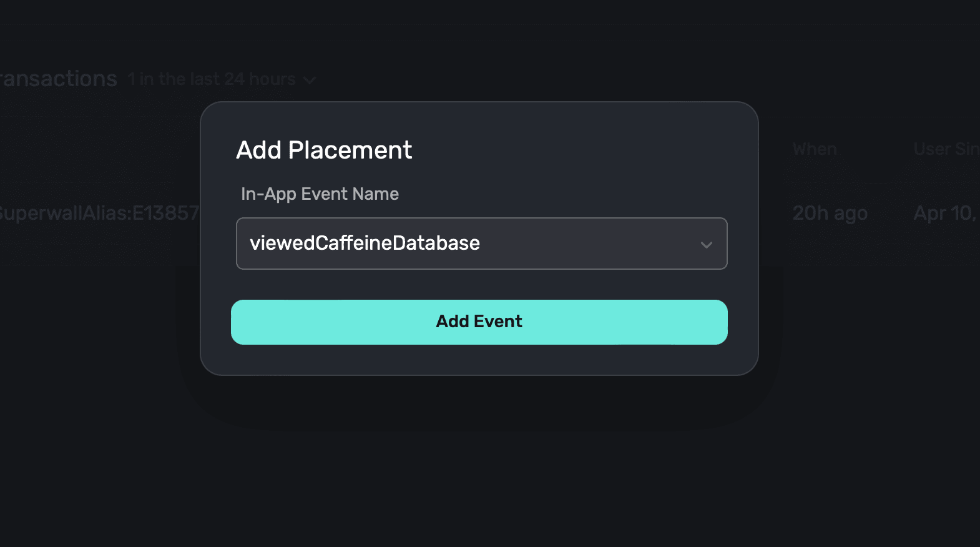
Task: Click the dimmed backdrop above the Add Placement dialog
Action: coord(479,50)
